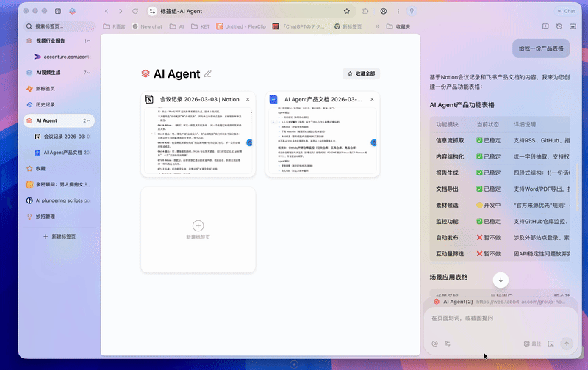Click the chat input 在页面划词 field
588x370 pixels.
[501, 319]
